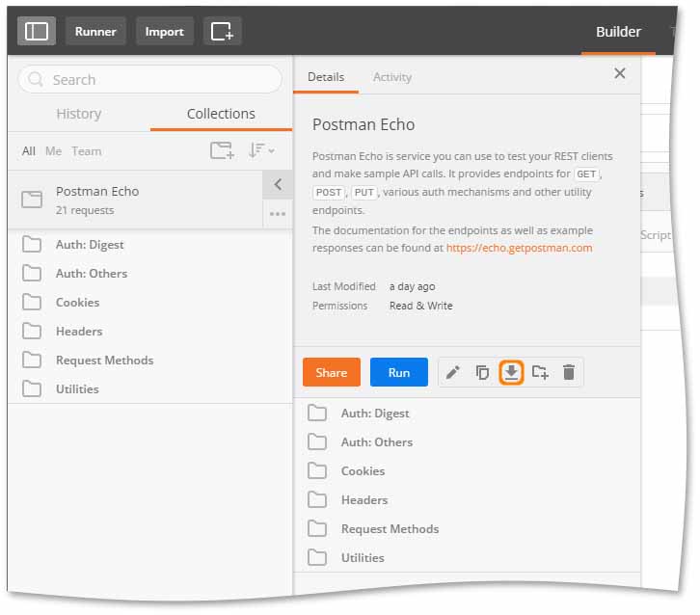The width and height of the screenshot is (700, 615).
Task: Click the folder icon of sidebar Cookies
Action: point(32,302)
